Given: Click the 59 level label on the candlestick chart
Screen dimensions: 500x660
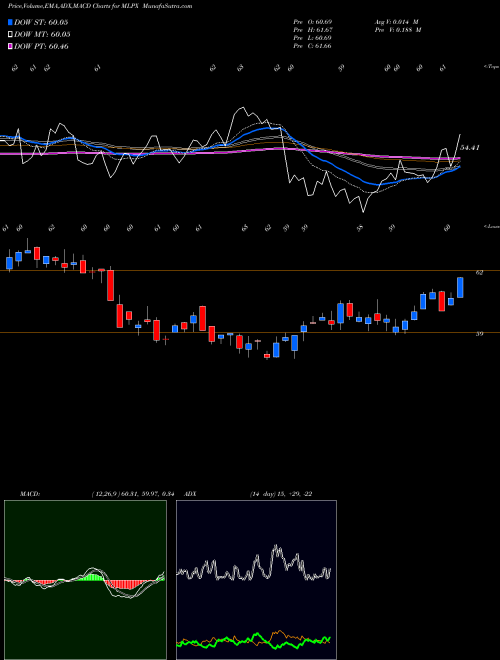Looking at the screenshot, I should click(x=479, y=334).
